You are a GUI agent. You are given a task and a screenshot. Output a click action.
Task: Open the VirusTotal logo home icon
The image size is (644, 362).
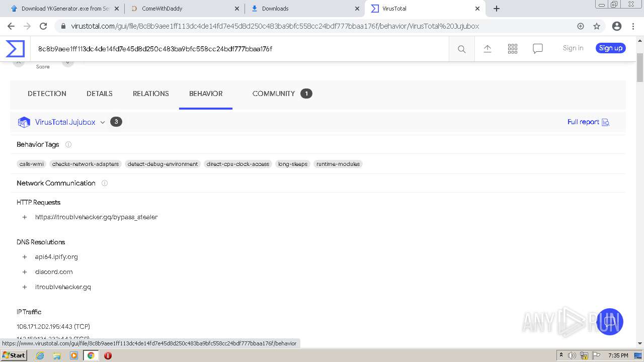(15, 49)
